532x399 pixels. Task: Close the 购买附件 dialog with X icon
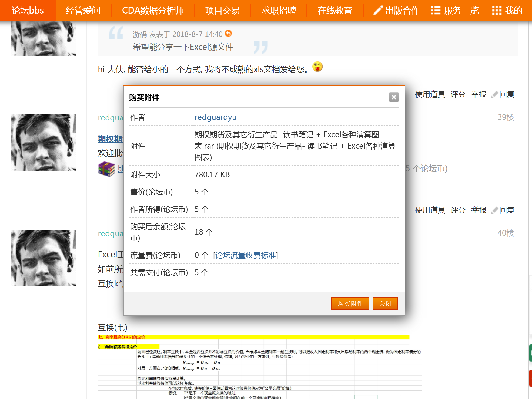click(x=394, y=97)
